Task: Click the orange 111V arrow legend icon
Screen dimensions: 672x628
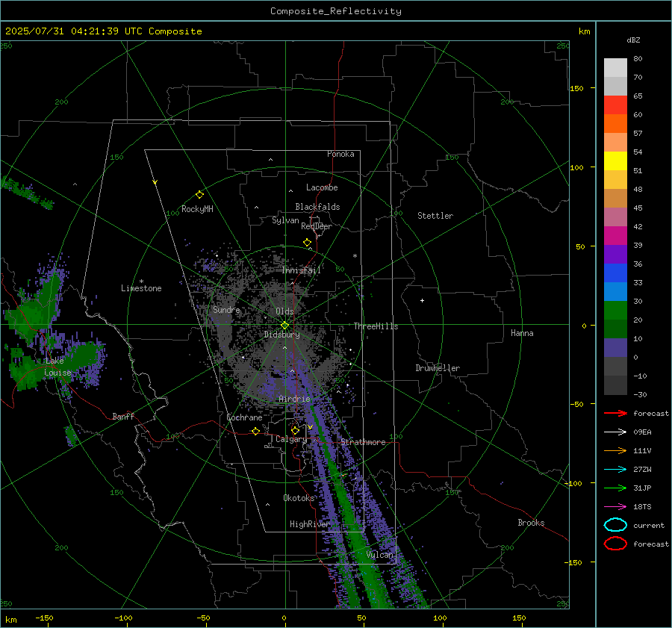Action: coord(615,450)
